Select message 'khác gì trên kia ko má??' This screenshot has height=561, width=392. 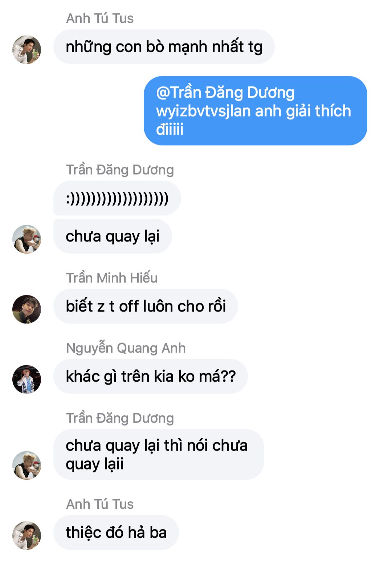(x=150, y=376)
